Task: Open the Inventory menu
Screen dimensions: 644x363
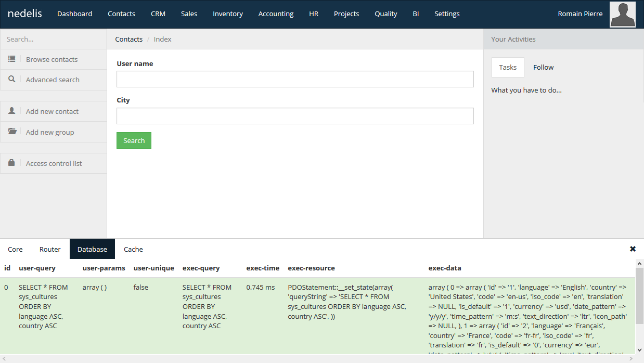Action: point(228,14)
